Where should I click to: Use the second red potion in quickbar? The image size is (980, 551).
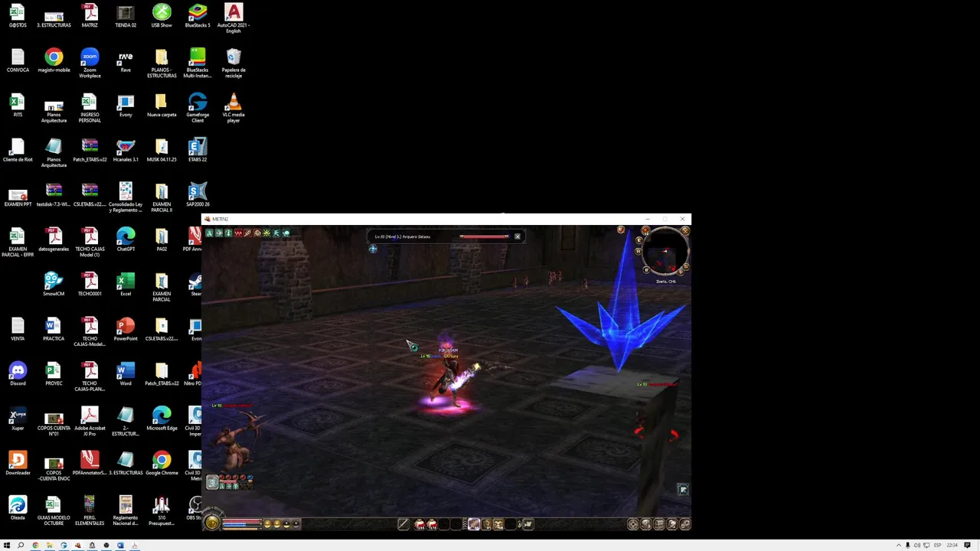coord(432,524)
